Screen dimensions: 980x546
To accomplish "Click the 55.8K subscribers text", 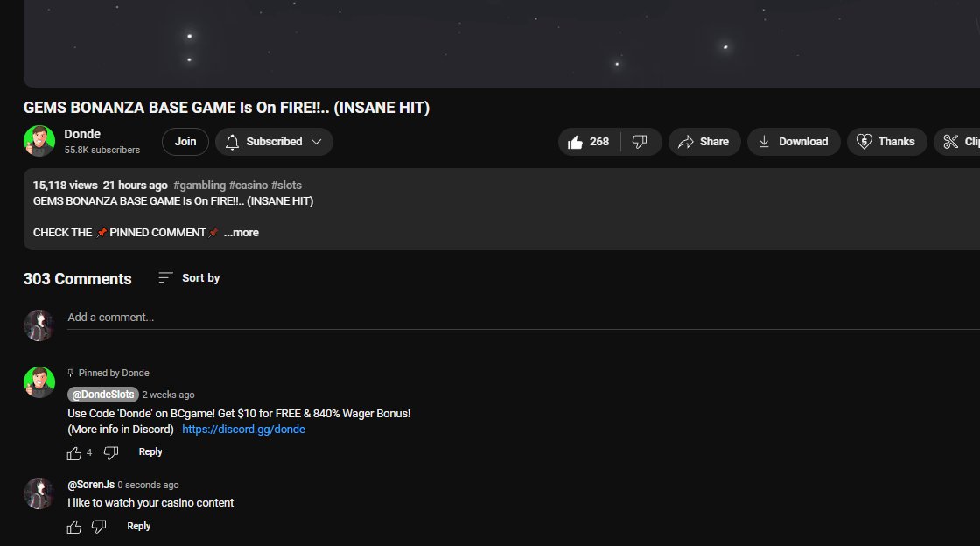I will pyautogui.click(x=101, y=150).
